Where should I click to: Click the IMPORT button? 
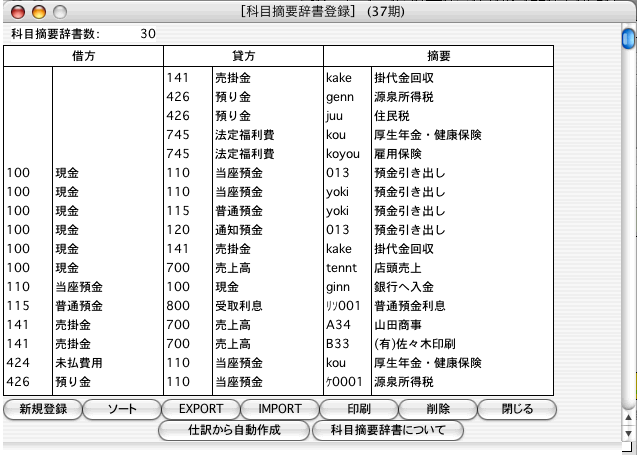tap(279, 409)
